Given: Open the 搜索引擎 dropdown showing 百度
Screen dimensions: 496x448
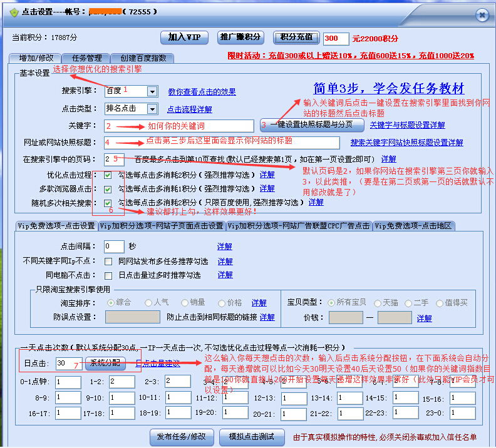Looking at the screenshot, I should 152,92.
